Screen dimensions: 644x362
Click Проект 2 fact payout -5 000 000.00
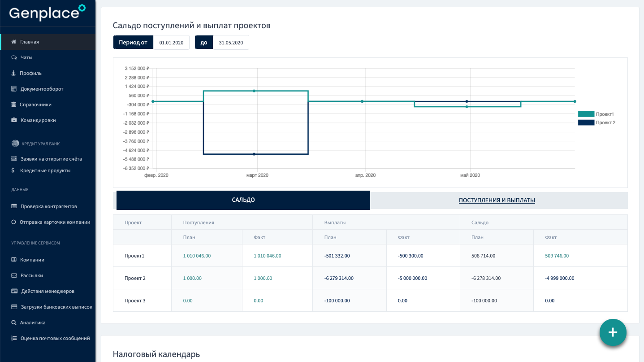tap(412, 278)
